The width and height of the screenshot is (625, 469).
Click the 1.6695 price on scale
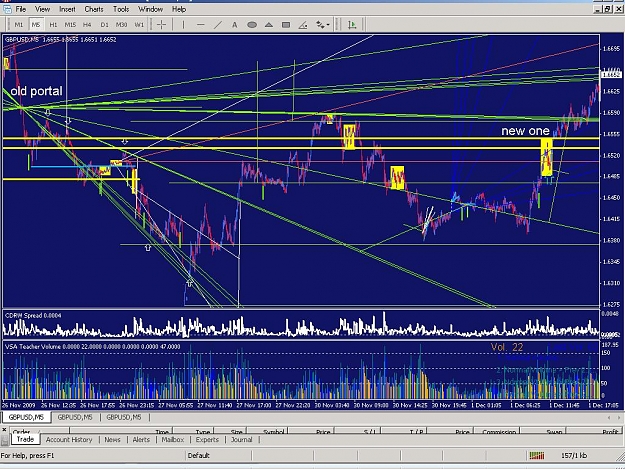tap(611, 49)
